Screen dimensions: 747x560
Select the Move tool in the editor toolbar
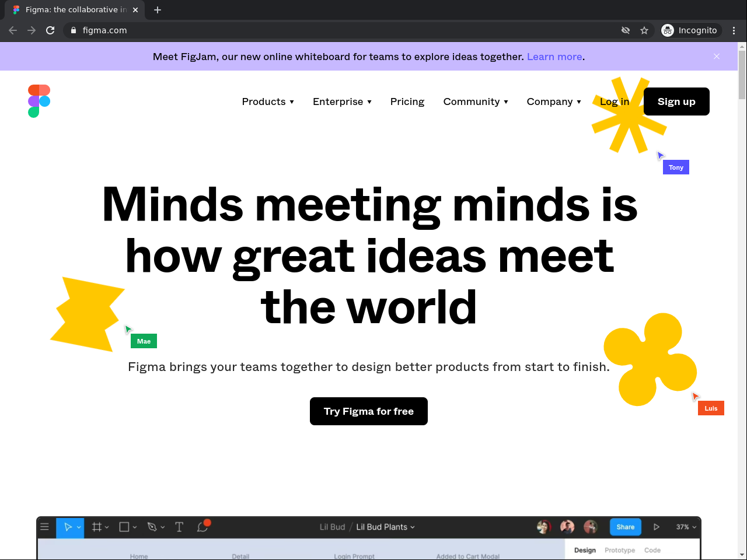click(x=68, y=527)
